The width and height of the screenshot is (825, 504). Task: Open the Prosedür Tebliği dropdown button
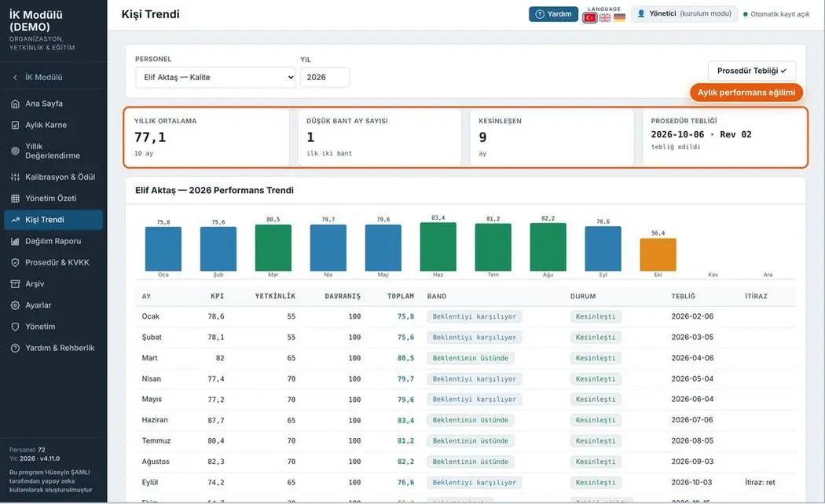pos(751,71)
